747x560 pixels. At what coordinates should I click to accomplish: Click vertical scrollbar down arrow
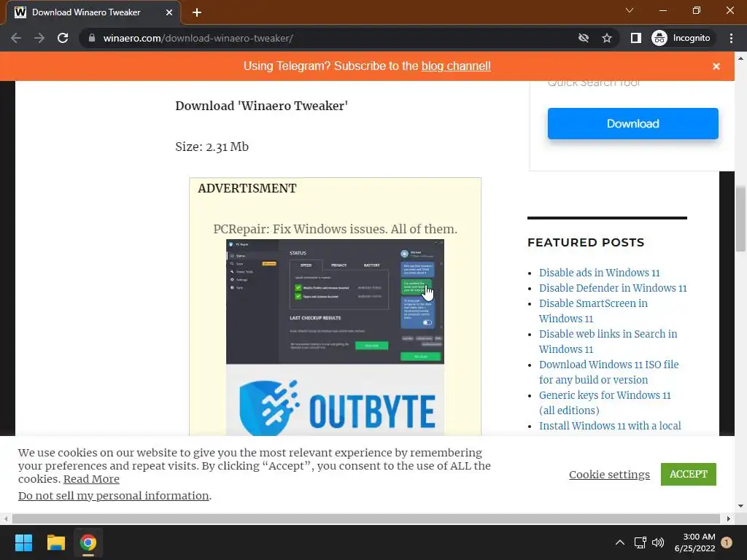click(x=741, y=506)
